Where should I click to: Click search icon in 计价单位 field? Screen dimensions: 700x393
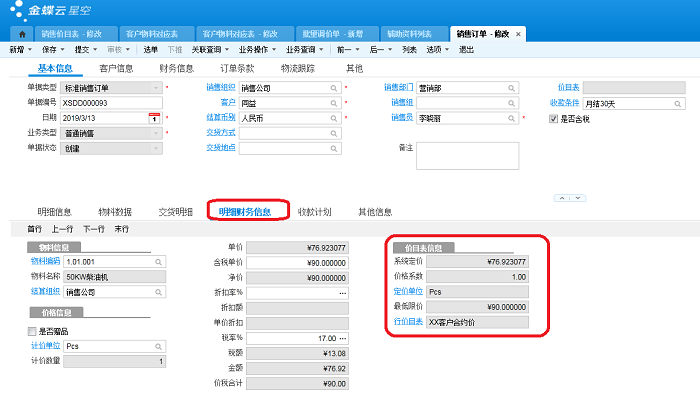tap(158, 347)
